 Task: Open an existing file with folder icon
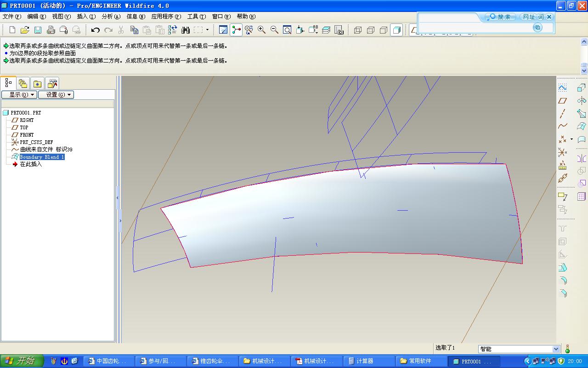(x=25, y=30)
